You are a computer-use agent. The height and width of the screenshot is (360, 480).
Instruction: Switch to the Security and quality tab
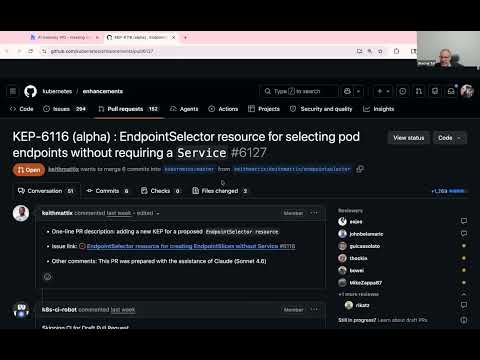(x=321, y=109)
